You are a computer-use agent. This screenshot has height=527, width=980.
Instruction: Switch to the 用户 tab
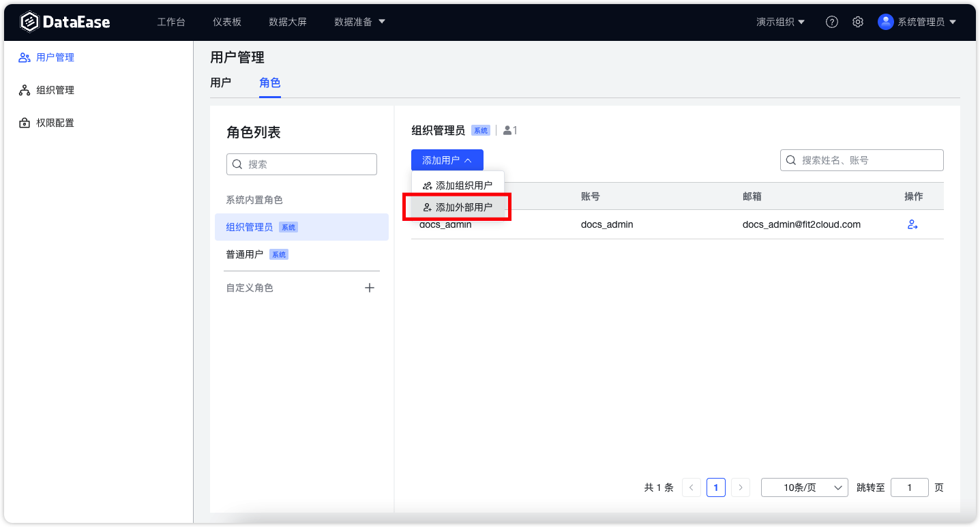click(x=220, y=82)
